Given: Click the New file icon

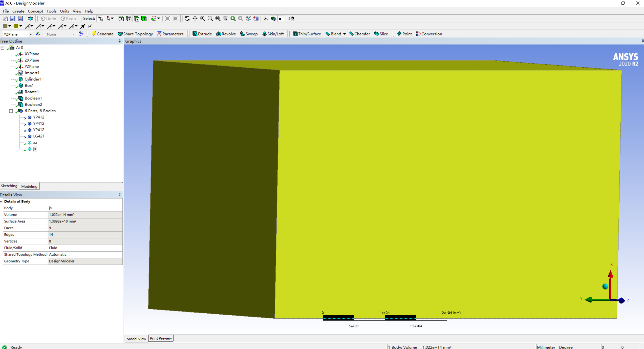Looking at the screenshot, I should [5, 18].
